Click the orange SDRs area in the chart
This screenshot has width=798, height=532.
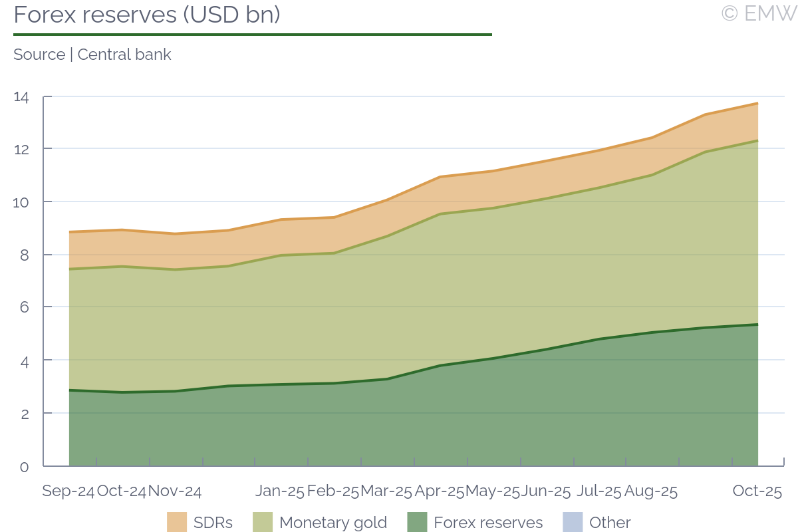465,193
